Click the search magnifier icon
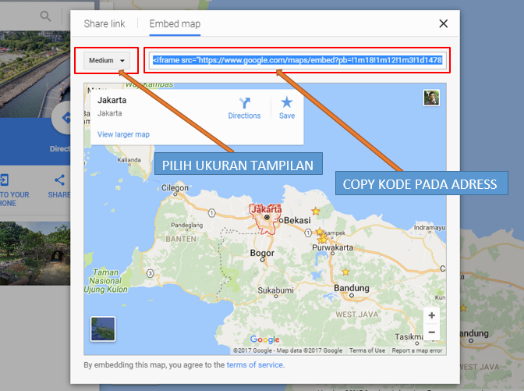This screenshot has width=524, height=391. 45,16
